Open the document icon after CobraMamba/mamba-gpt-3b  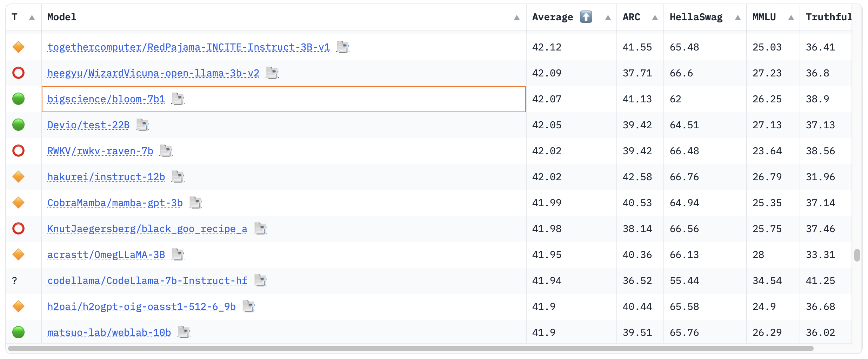[x=195, y=203]
